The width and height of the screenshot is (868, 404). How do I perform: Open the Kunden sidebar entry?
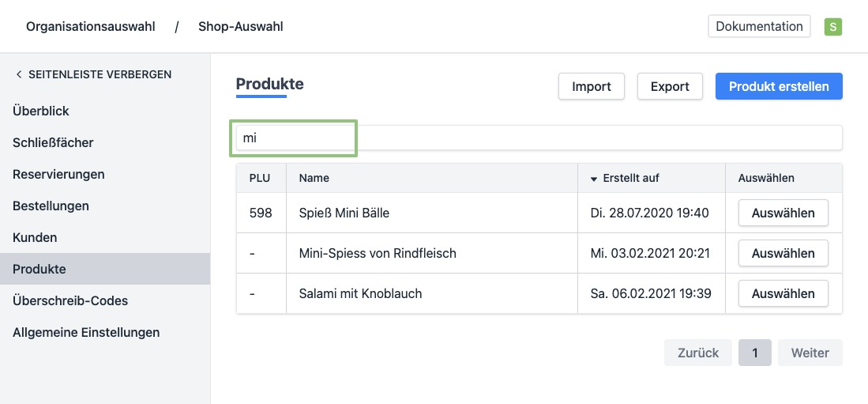(x=35, y=237)
